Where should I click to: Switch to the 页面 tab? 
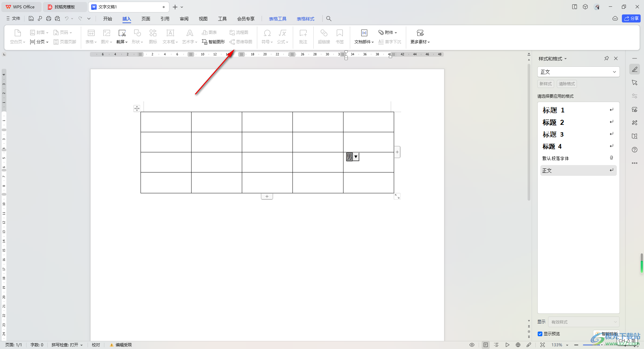coord(146,19)
